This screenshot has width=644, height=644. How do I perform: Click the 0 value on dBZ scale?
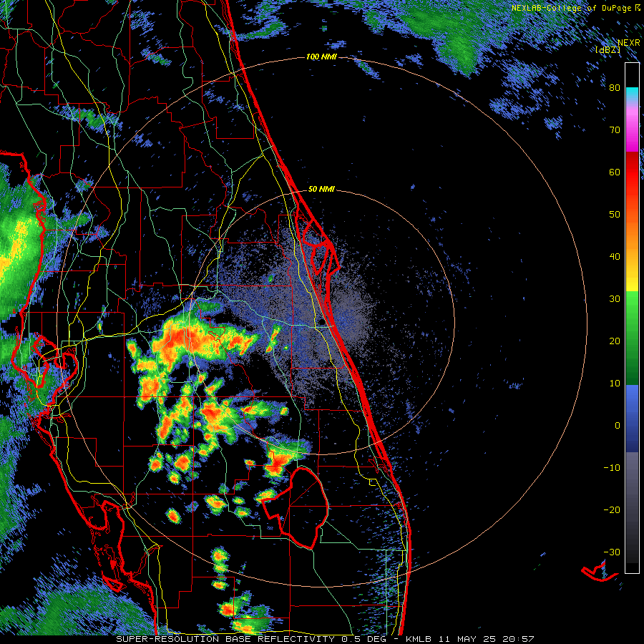(x=618, y=426)
